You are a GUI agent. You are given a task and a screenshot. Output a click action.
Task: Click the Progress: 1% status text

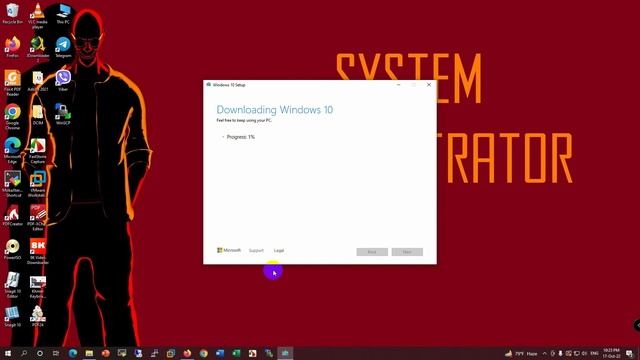pyautogui.click(x=240, y=137)
